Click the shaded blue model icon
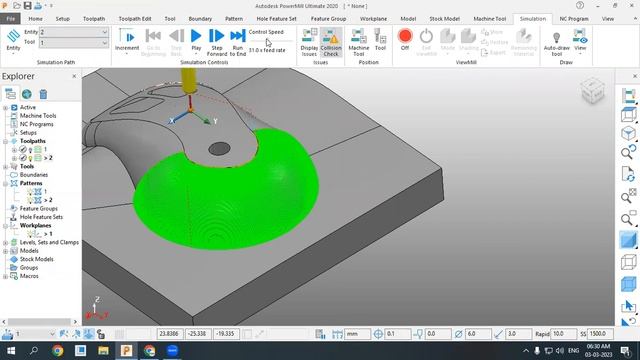This screenshot has width=640, height=360. pos(629,240)
